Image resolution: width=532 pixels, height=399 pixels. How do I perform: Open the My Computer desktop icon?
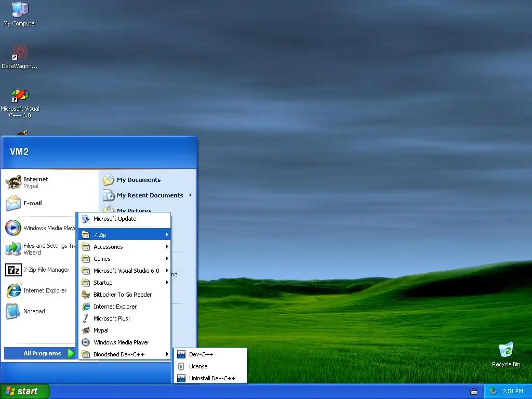tap(20, 9)
